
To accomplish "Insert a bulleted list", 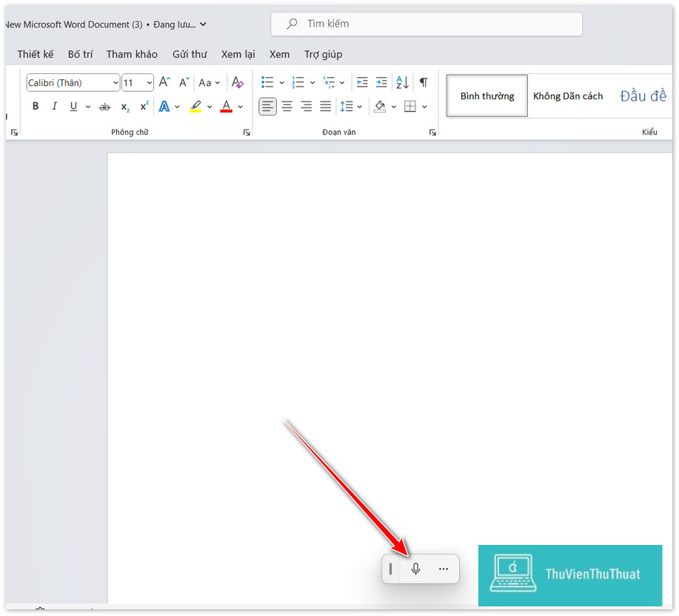I will (x=267, y=82).
